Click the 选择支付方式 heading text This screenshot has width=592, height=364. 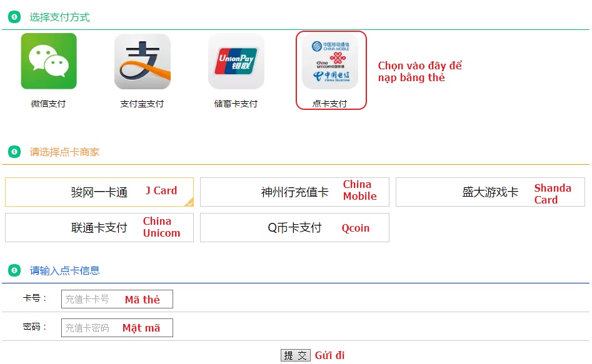pyautogui.click(x=59, y=17)
